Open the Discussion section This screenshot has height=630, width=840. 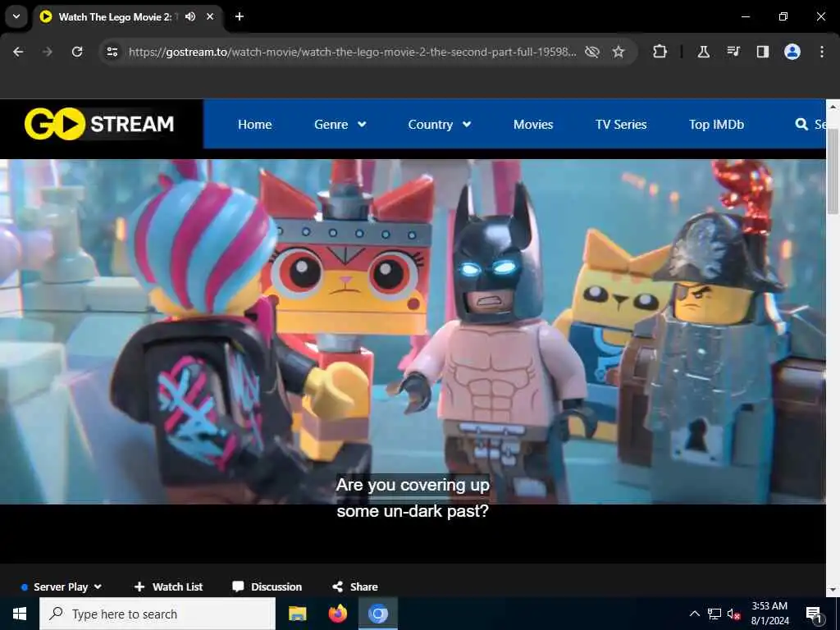(267, 587)
